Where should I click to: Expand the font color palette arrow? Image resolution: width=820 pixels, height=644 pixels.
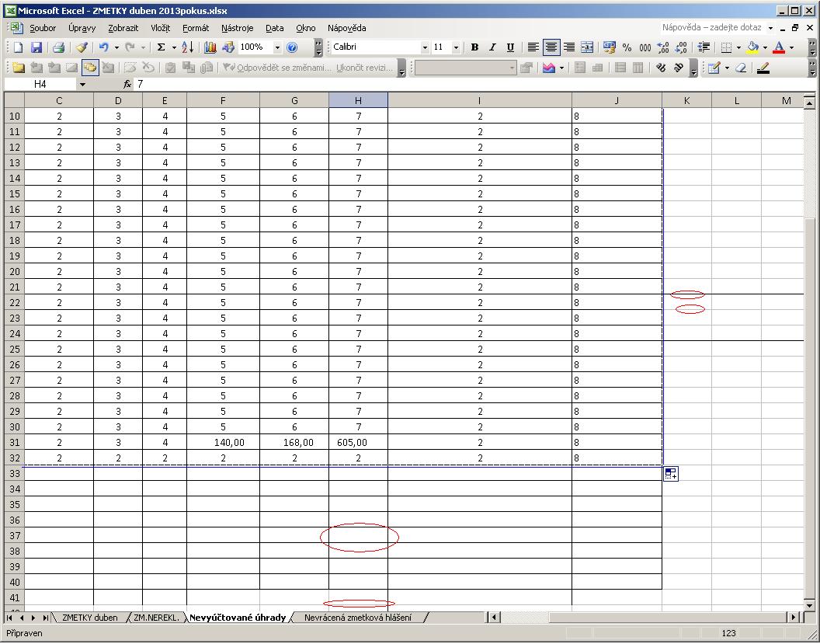791,47
